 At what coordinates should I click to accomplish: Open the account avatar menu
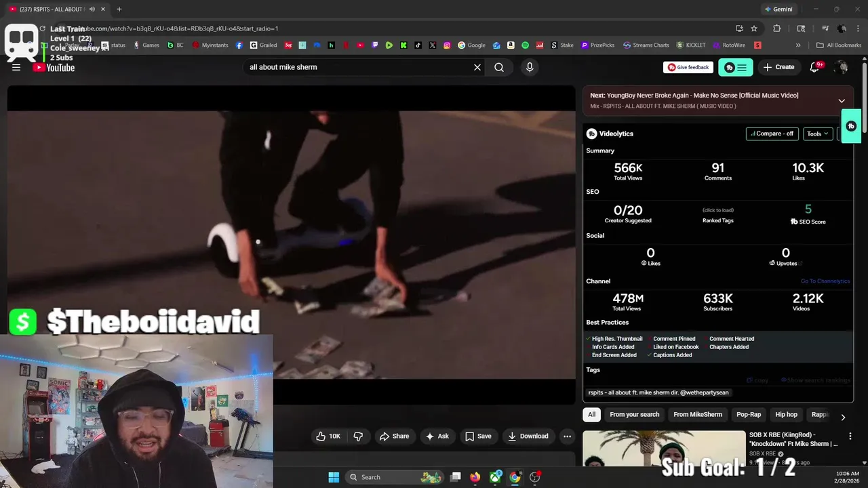click(842, 67)
